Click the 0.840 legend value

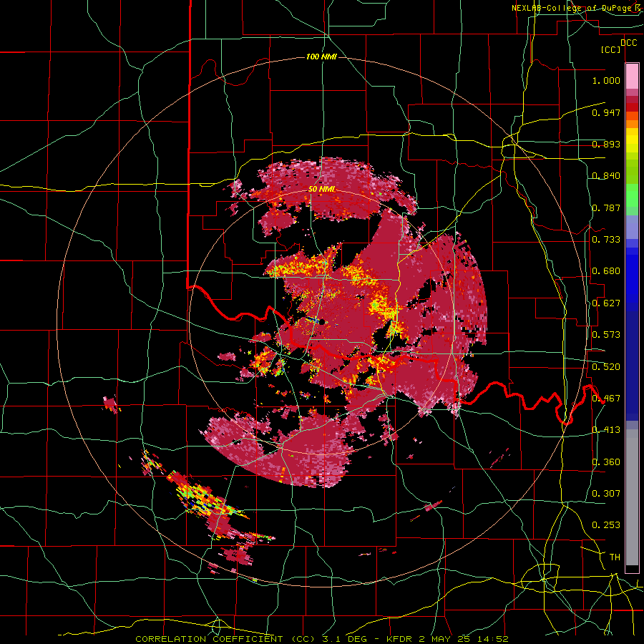tap(606, 176)
